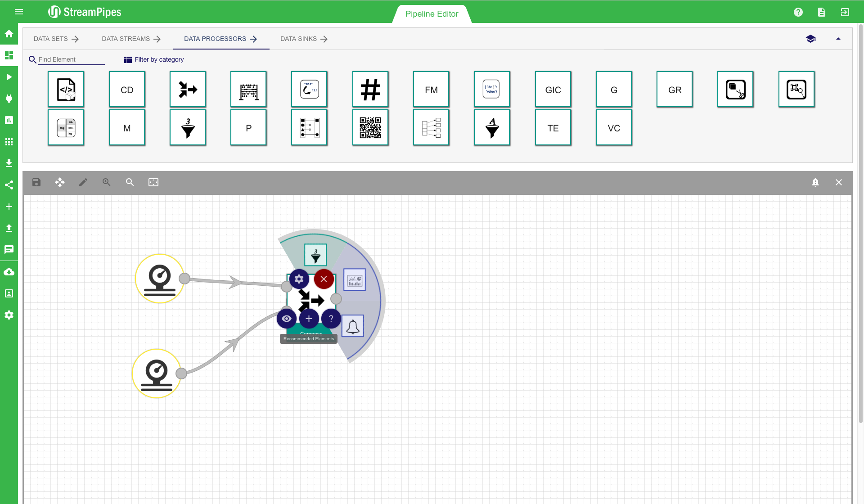Click the Find Element search field

[x=71, y=59]
